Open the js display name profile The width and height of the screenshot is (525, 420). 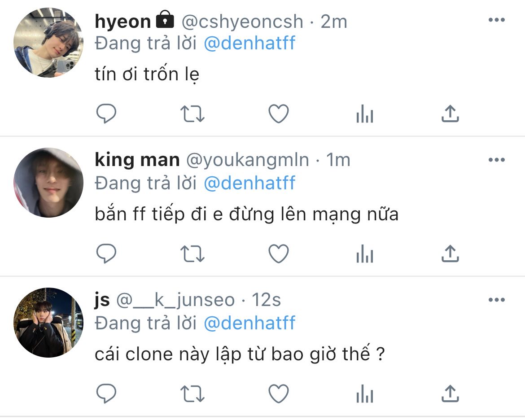pyautogui.click(x=102, y=300)
